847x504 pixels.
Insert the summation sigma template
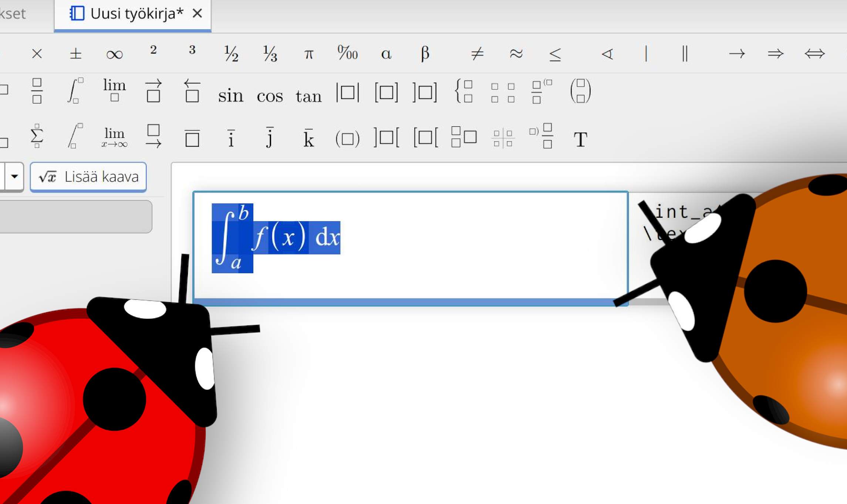(37, 136)
